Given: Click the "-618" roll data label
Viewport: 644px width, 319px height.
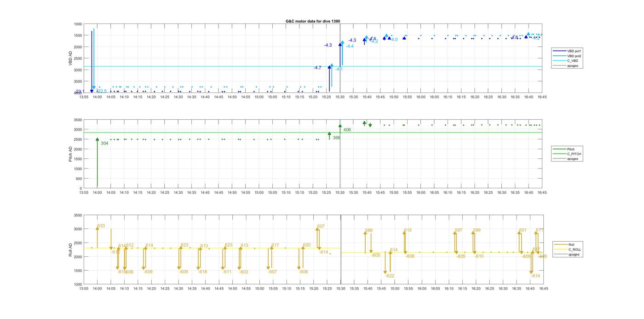Looking at the screenshot, I should 203,272.
